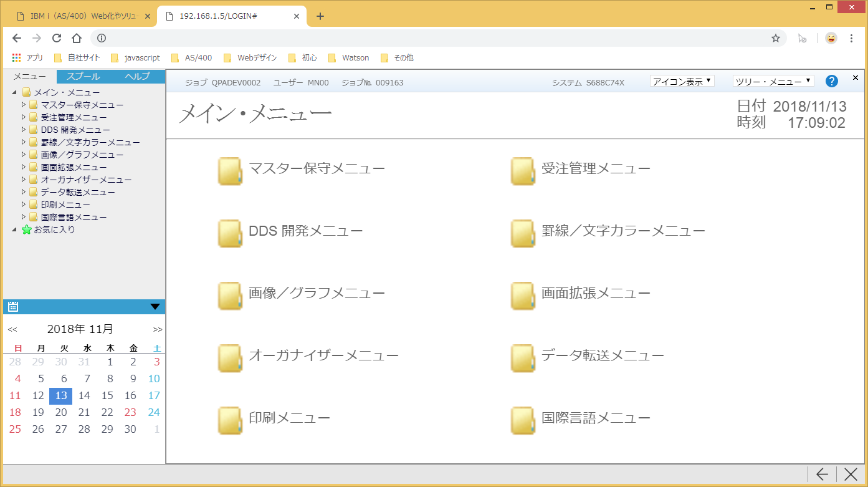This screenshot has width=868, height=487.
Task: Switch to the ヘルプ tab
Action: 138,76
